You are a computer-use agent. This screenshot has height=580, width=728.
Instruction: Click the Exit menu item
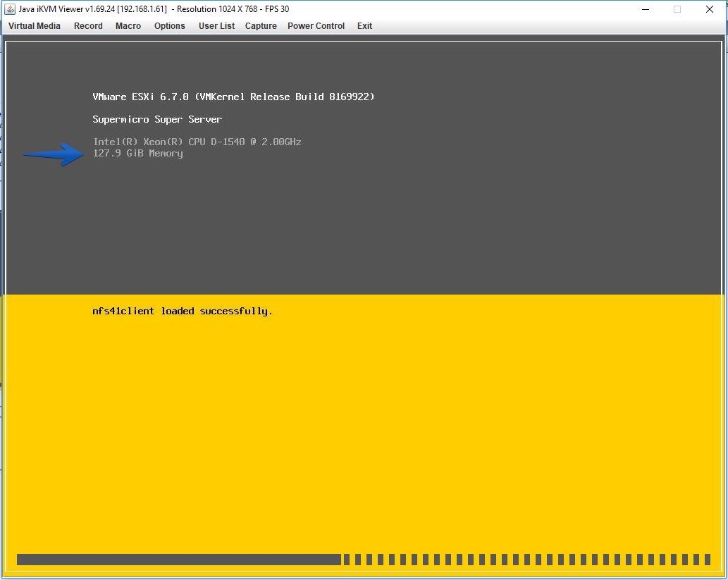click(364, 26)
